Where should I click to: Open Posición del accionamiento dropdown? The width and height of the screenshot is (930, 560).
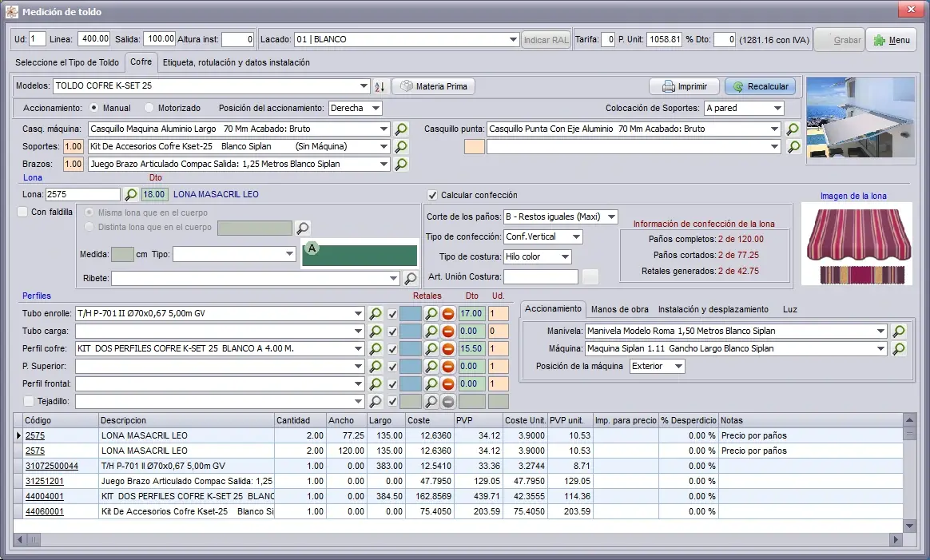click(x=376, y=109)
